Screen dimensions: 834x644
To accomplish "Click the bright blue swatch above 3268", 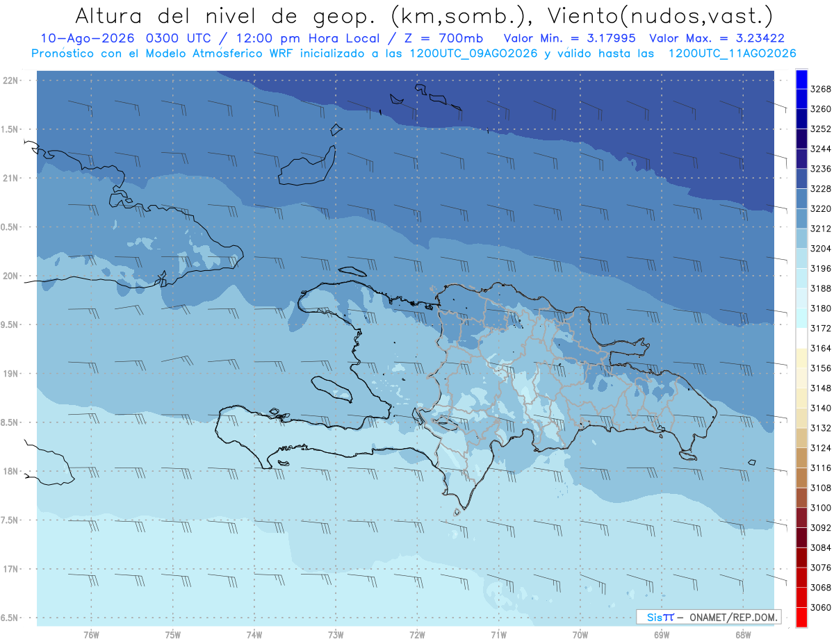I will (801, 79).
